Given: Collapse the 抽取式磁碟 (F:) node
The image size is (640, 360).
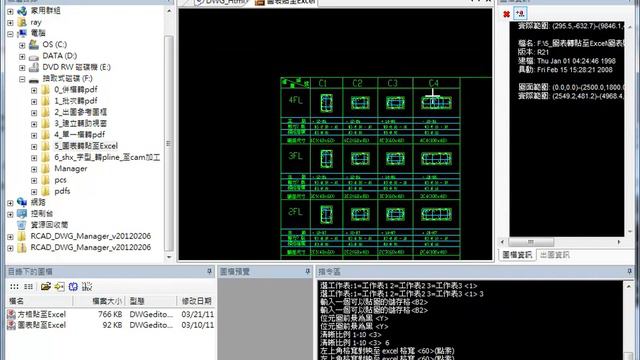Looking at the screenshot, I should coord(22,79).
